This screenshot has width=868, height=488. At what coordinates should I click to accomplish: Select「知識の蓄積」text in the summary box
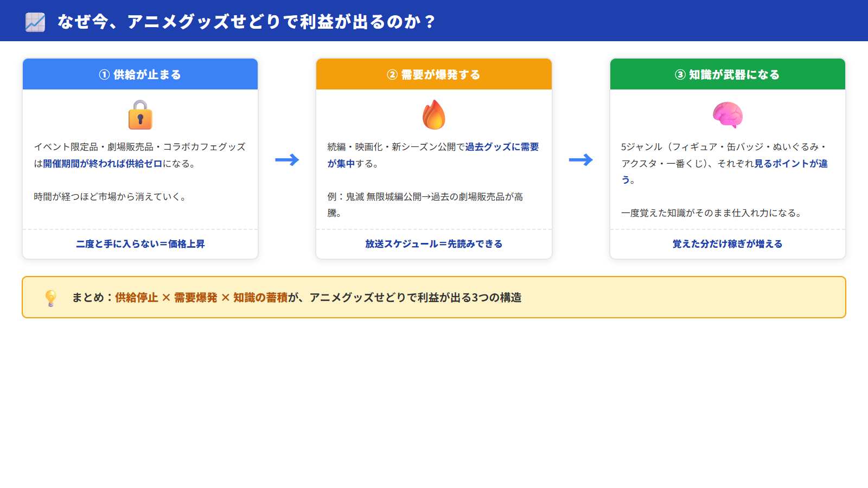(x=260, y=297)
